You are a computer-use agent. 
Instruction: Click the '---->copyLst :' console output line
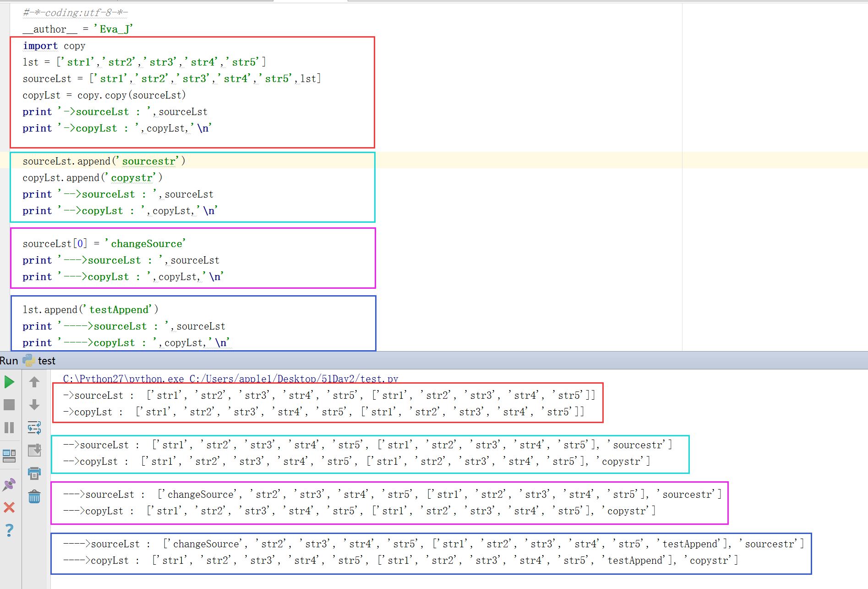pos(400,560)
